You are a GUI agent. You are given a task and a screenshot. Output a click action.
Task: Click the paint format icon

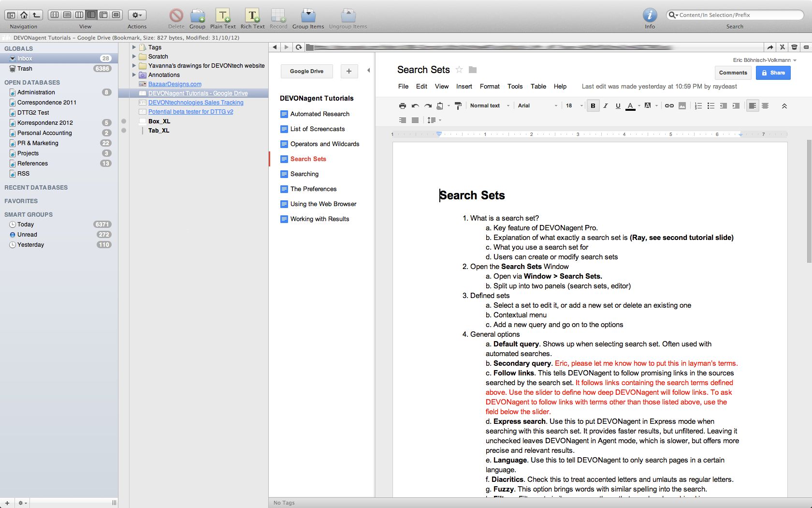click(x=458, y=105)
